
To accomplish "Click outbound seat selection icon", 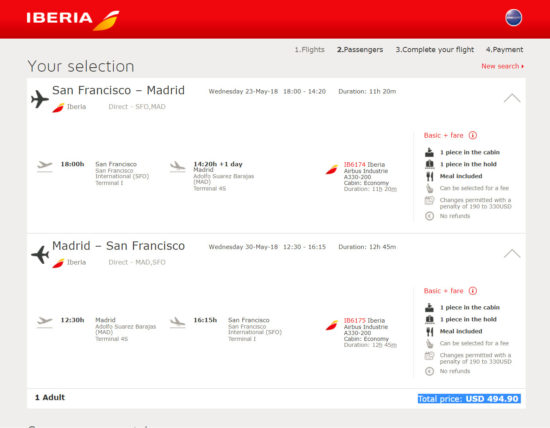I will click(430, 188).
